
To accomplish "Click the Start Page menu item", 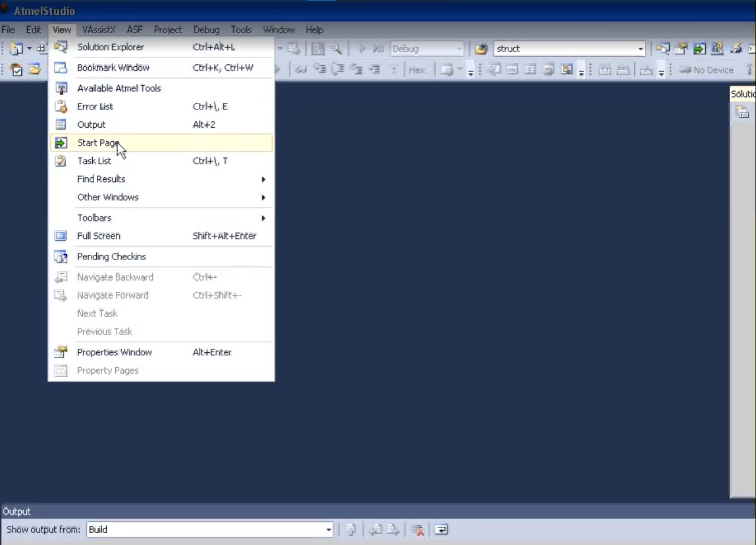I will (161, 142).
